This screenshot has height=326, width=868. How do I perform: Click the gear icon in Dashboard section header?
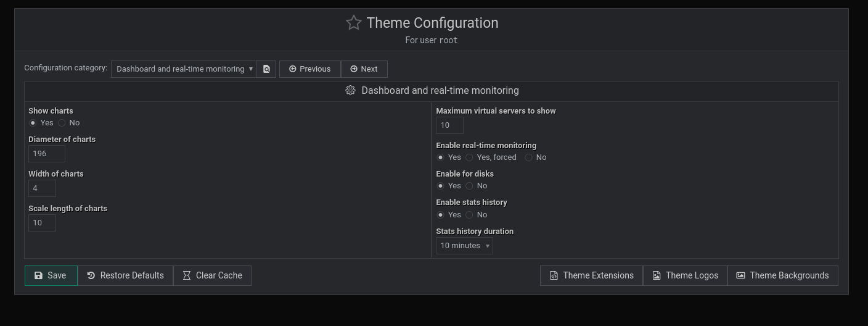pos(350,90)
